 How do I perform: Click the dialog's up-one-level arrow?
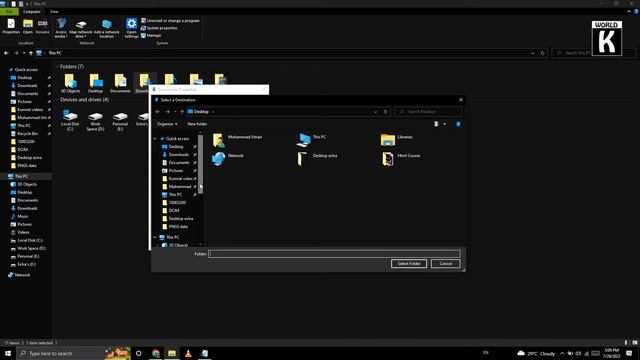point(182,112)
